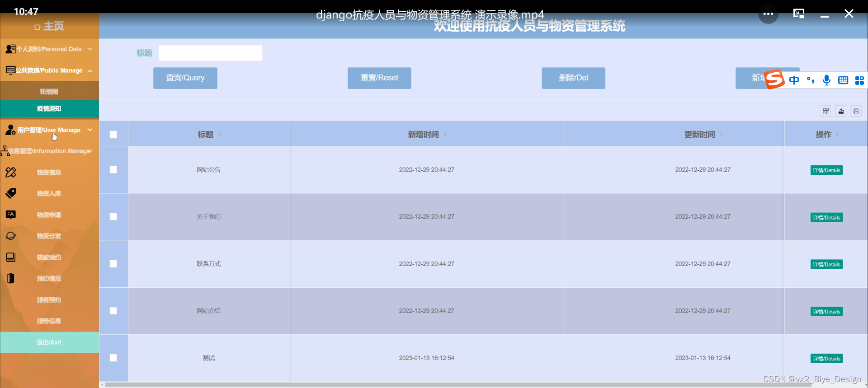The height and width of the screenshot is (388, 868).
Task: Open 详情/Details for 关于我们 row
Action: click(x=826, y=217)
